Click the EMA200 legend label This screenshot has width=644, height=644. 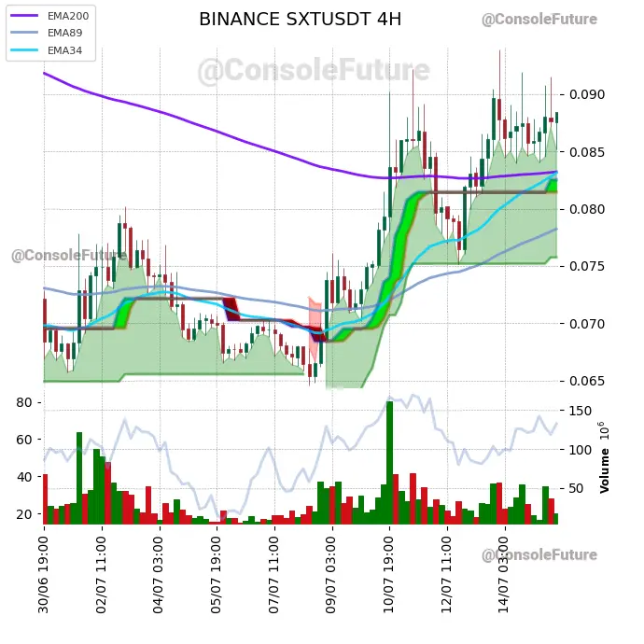[x=68, y=16]
